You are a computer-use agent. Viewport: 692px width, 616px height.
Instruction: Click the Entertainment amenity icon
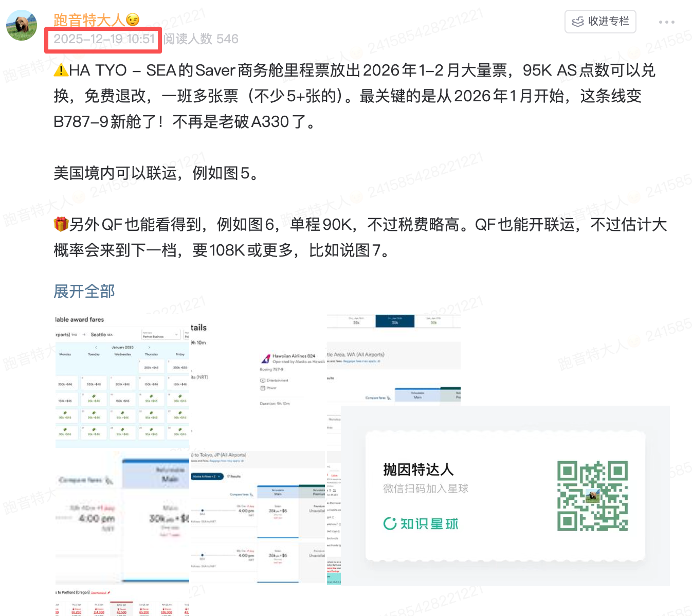point(263,380)
